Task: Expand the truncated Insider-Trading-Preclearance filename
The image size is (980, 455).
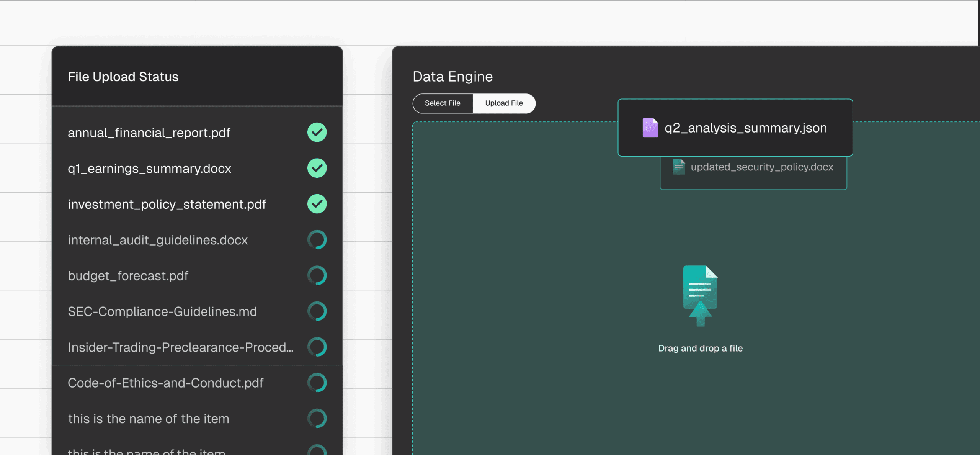Action: pos(181,347)
